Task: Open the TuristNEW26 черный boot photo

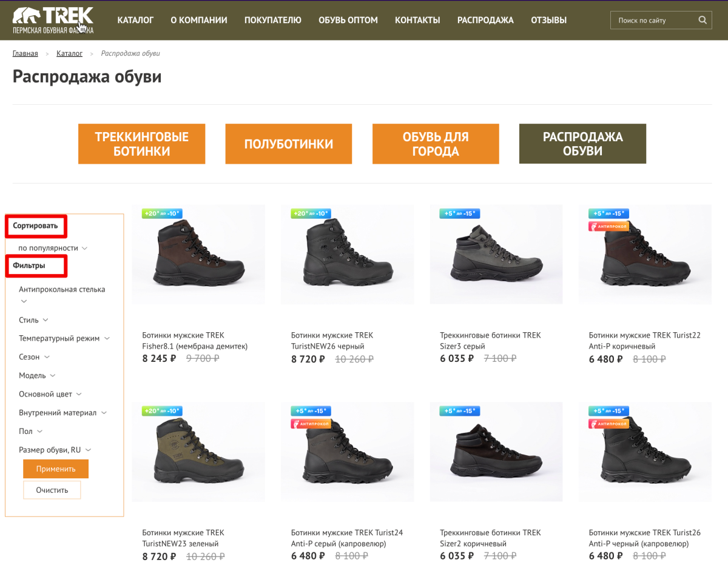Action: coord(347,255)
